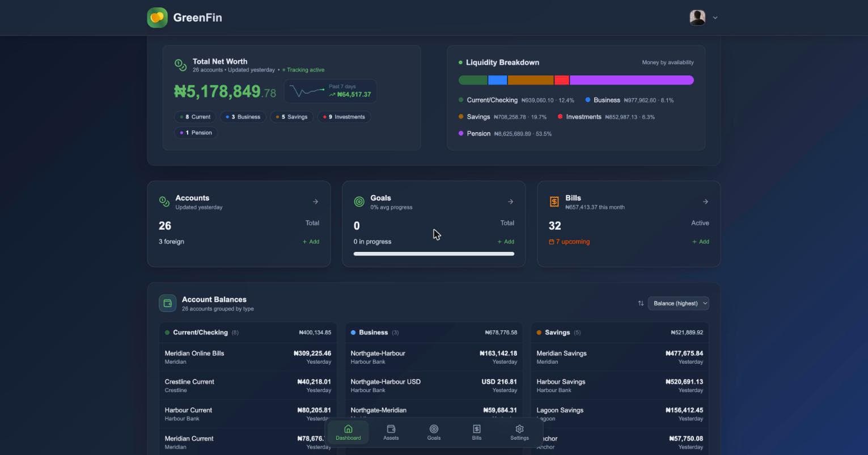The height and width of the screenshot is (455, 868).
Task: Click red Investments segment of liquidity bar
Action: tap(561, 80)
